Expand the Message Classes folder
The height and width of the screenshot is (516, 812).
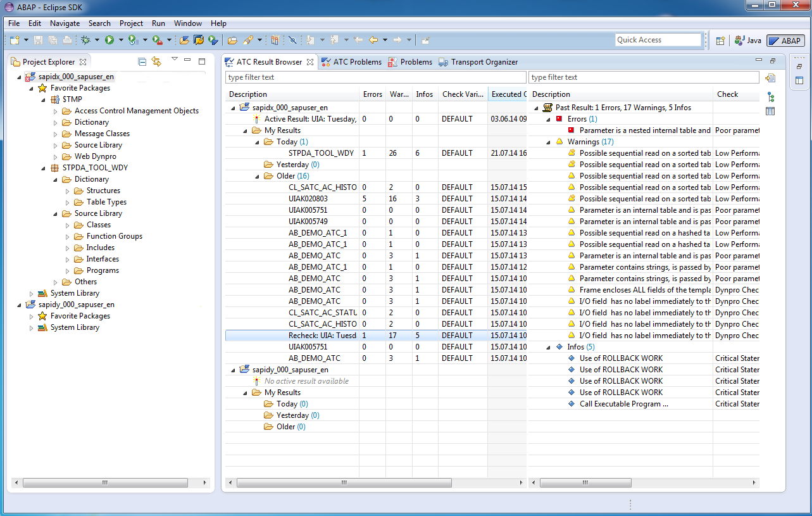[x=56, y=134]
